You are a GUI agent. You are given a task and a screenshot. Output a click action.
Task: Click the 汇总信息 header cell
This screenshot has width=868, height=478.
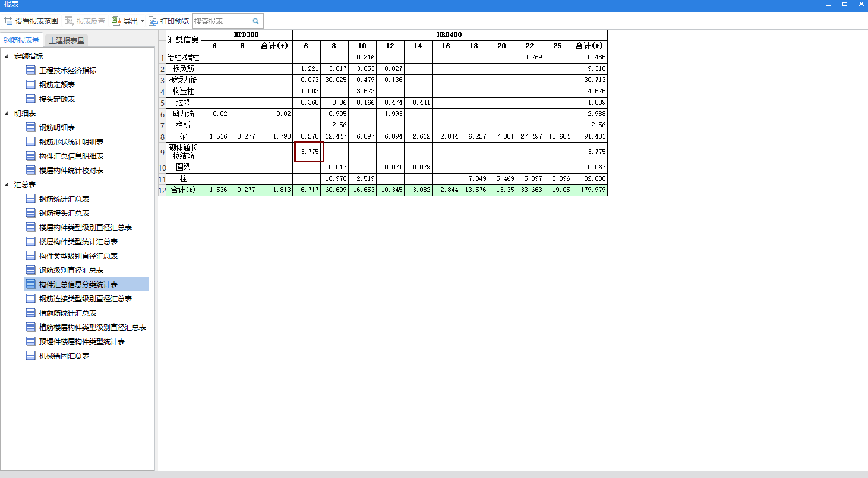(x=183, y=40)
